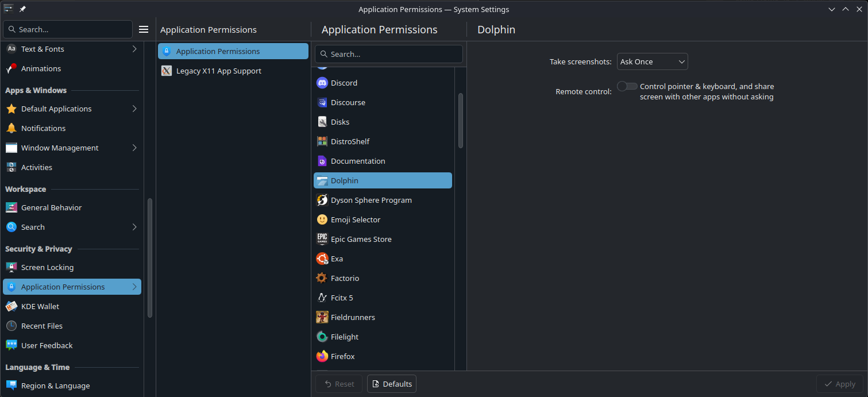
Task: Click the Documentation app icon
Action: coord(322,161)
